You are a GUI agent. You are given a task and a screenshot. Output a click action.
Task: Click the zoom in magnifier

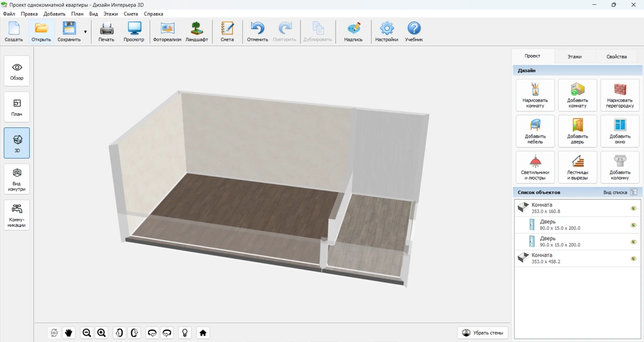(x=101, y=333)
